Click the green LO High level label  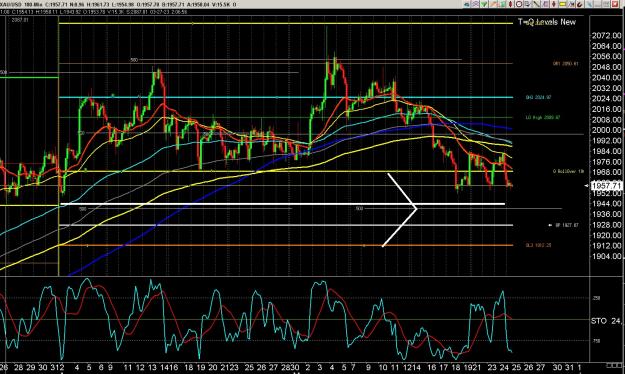click(543, 118)
